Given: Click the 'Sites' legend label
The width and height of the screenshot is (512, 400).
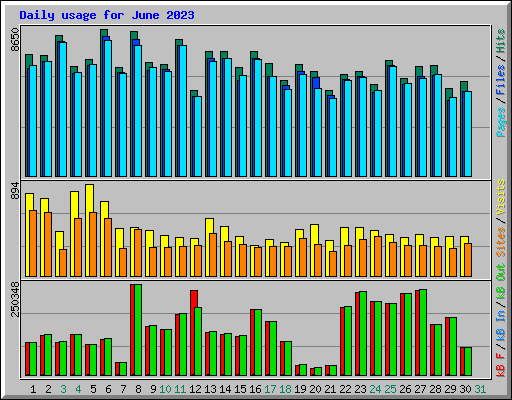Looking at the screenshot, I should click(x=500, y=242).
